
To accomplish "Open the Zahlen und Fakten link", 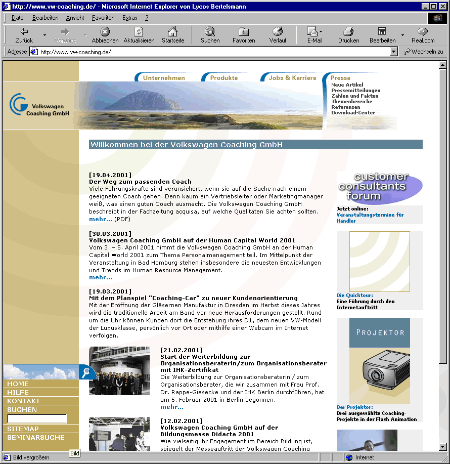I will [354, 96].
